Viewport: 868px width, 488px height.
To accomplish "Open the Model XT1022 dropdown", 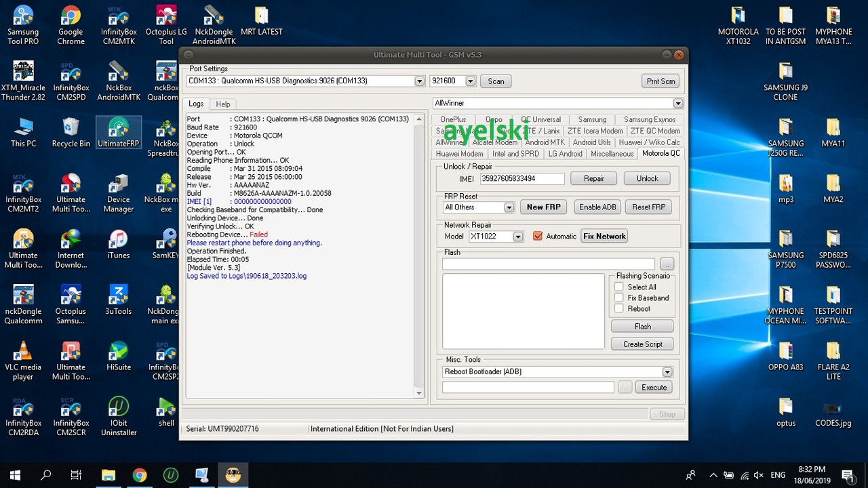I will pos(518,237).
